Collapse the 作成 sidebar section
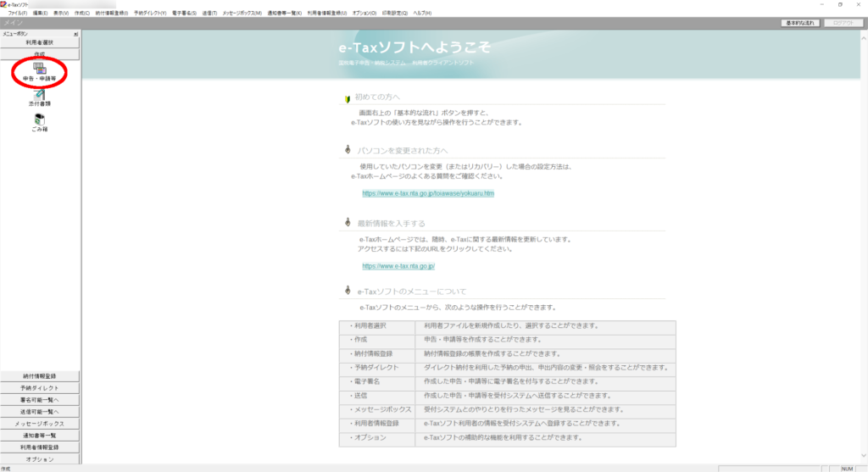868x472 pixels. tap(40, 53)
